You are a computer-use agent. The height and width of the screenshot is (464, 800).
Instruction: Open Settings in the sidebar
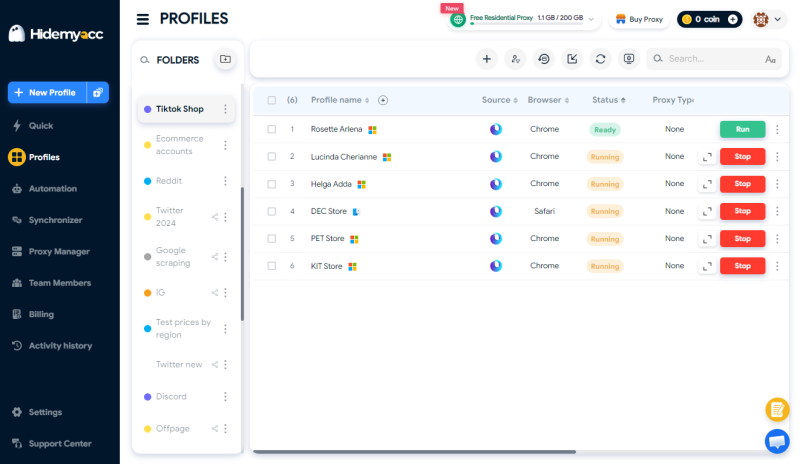pyautogui.click(x=45, y=412)
